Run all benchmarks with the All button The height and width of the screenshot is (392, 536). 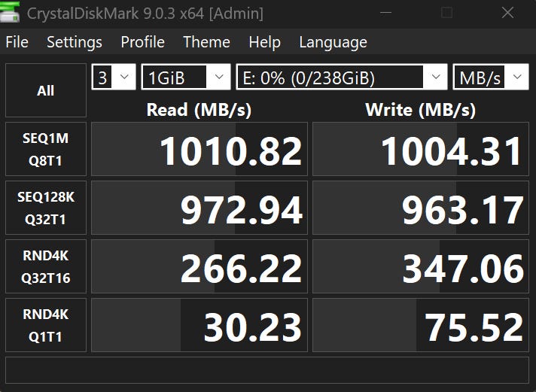[46, 90]
